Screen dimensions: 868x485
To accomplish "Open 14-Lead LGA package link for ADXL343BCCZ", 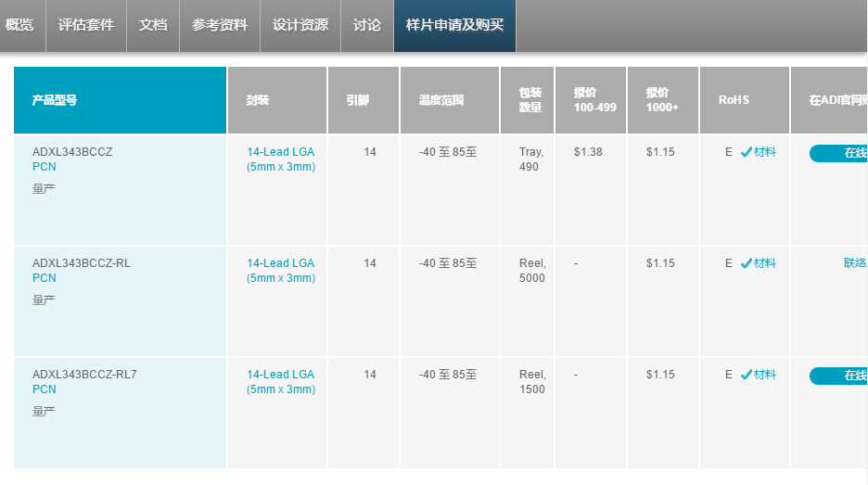I will [281, 160].
